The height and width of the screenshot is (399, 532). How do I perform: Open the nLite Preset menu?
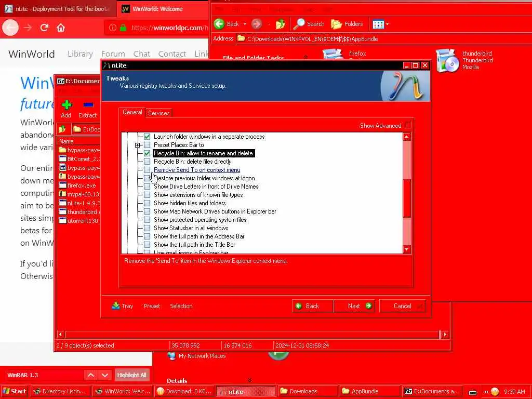(x=152, y=305)
